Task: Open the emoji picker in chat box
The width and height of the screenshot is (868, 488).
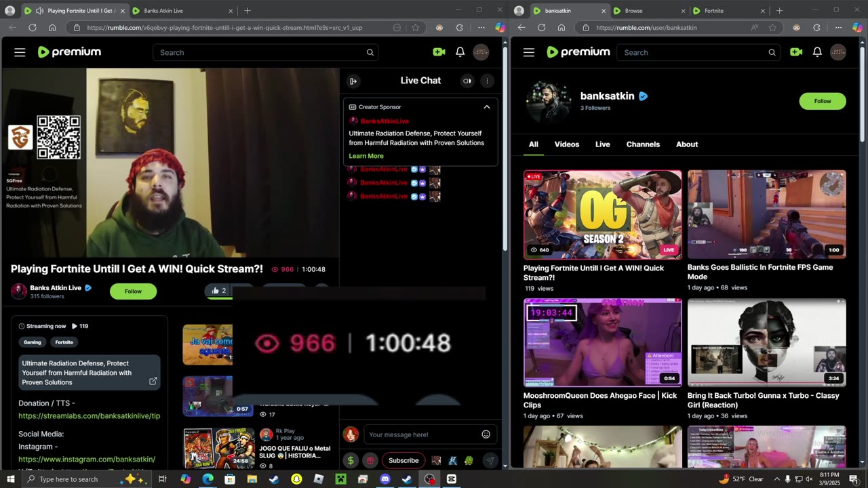Action: click(486, 434)
